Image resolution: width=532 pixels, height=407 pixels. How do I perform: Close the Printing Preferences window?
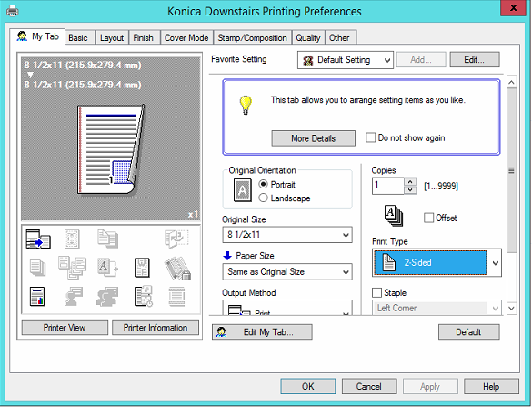click(x=514, y=8)
